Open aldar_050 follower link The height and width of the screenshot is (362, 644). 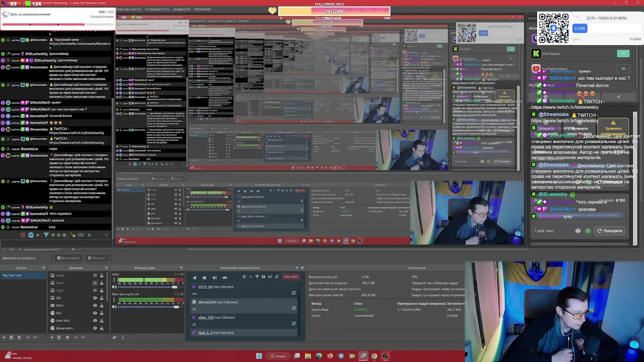click(x=206, y=318)
